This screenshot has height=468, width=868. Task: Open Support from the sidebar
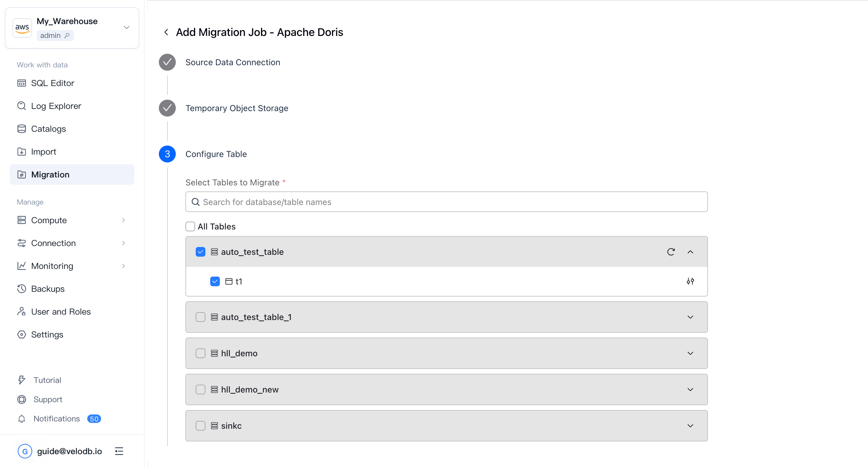click(x=47, y=399)
